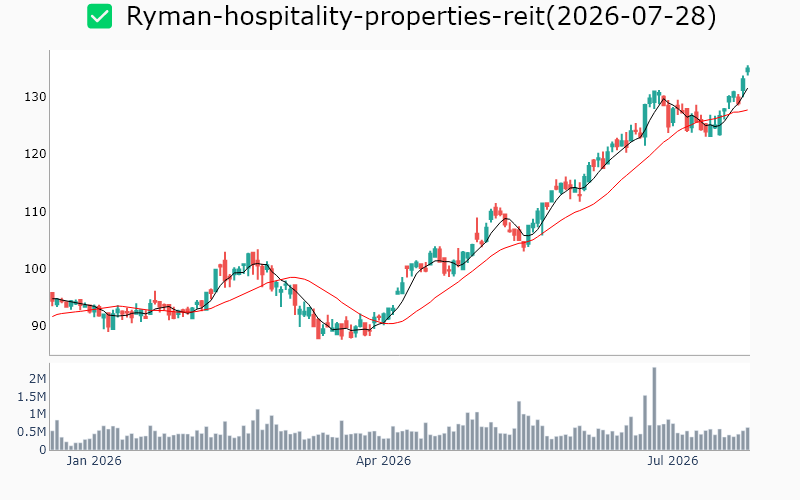
Task: Click the 90 price axis label
Action: point(39,326)
